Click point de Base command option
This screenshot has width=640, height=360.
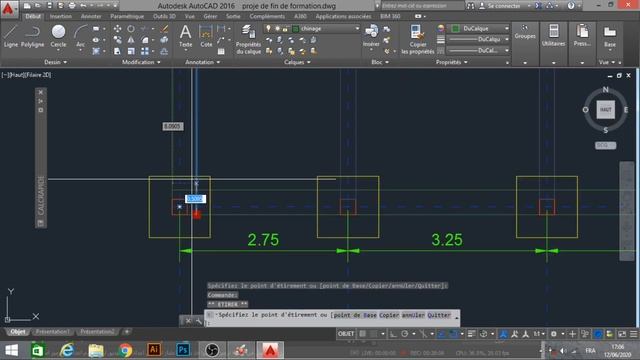(355, 315)
